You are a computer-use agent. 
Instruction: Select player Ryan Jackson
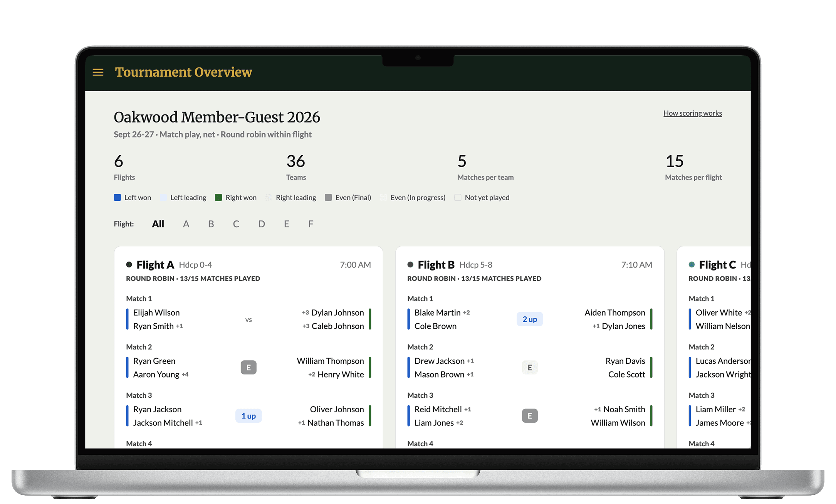[x=157, y=409]
